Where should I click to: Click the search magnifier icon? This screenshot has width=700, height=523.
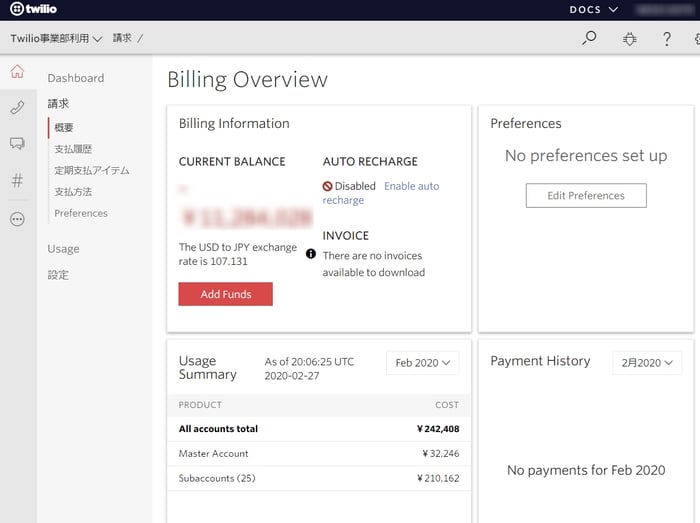click(589, 38)
